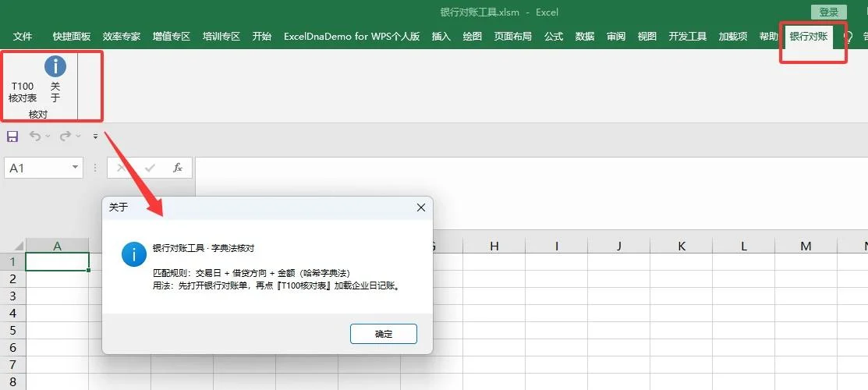Select column H header
This screenshot has width=868, height=390.
point(494,246)
